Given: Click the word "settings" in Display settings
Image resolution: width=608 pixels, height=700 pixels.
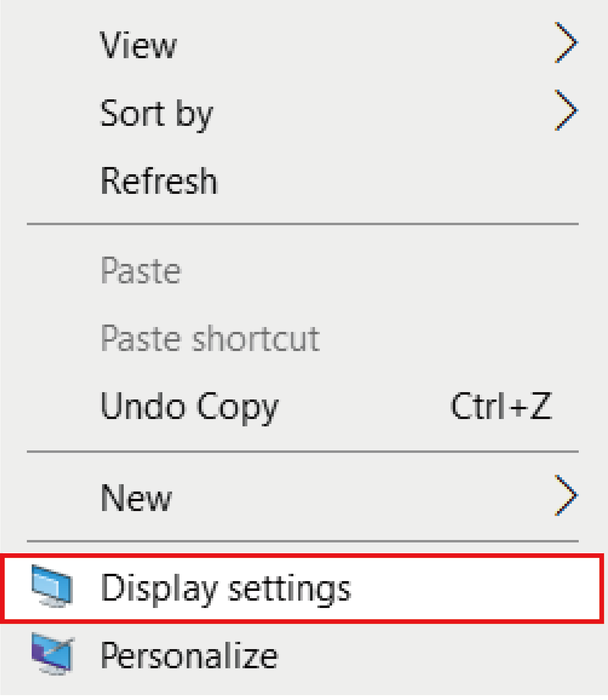Looking at the screenshot, I should (x=289, y=589).
